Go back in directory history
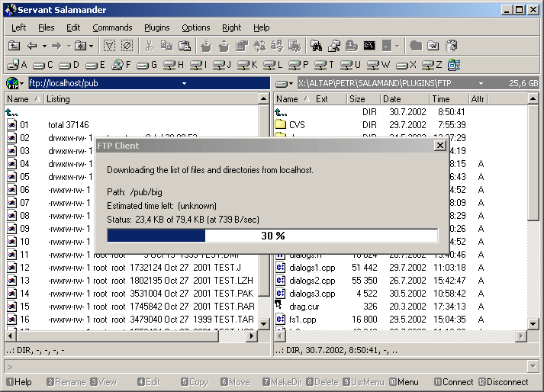This screenshot has height=392, width=544. [x=32, y=46]
